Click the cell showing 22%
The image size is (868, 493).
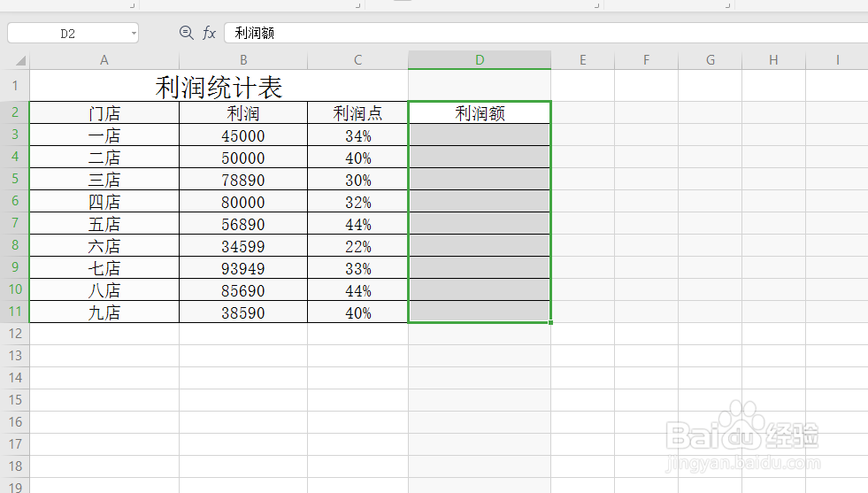click(357, 246)
